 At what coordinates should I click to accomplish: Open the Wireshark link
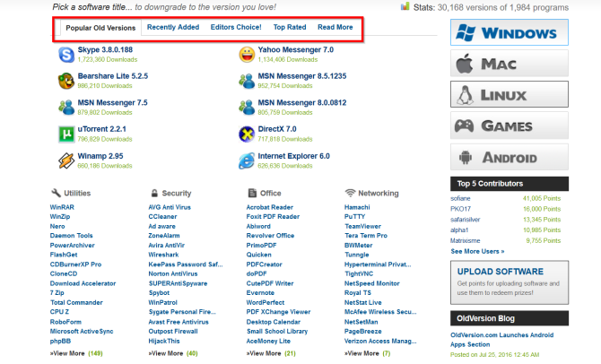(x=163, y=255)
